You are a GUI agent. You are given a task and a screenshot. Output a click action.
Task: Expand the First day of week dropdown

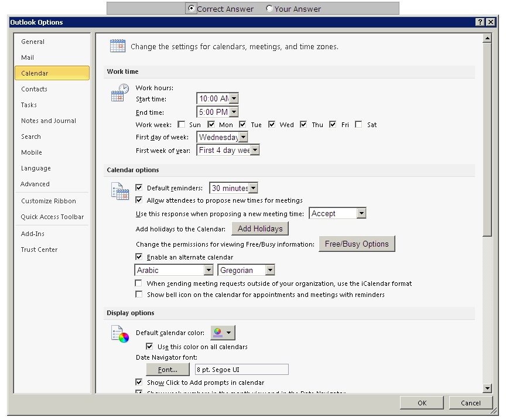(x=243, y=137)
